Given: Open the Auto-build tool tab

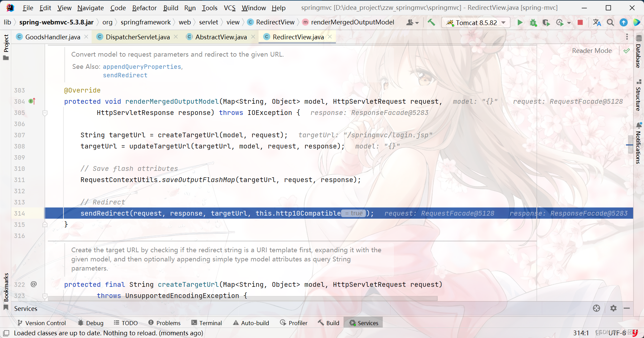Looking at the screenshot, I should (x=251, y=323).
